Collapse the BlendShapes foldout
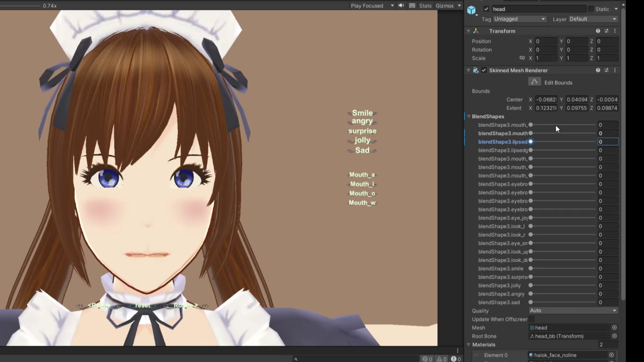The width and height of the screenshot is (644, 362). [x=469, y=116]
